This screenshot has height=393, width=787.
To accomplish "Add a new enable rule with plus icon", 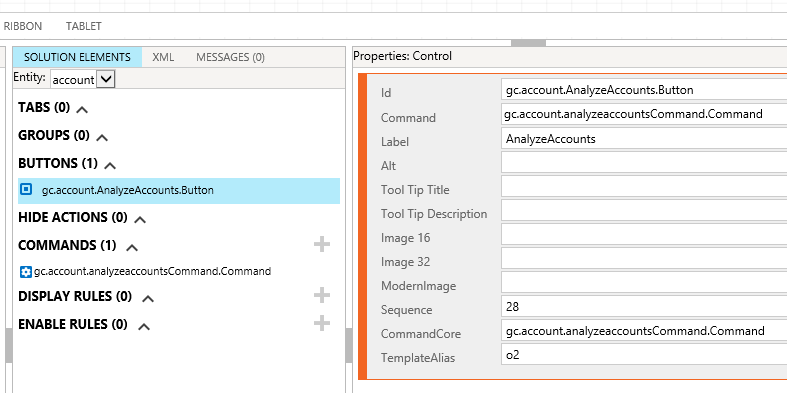I will click(x=322, y=323).
